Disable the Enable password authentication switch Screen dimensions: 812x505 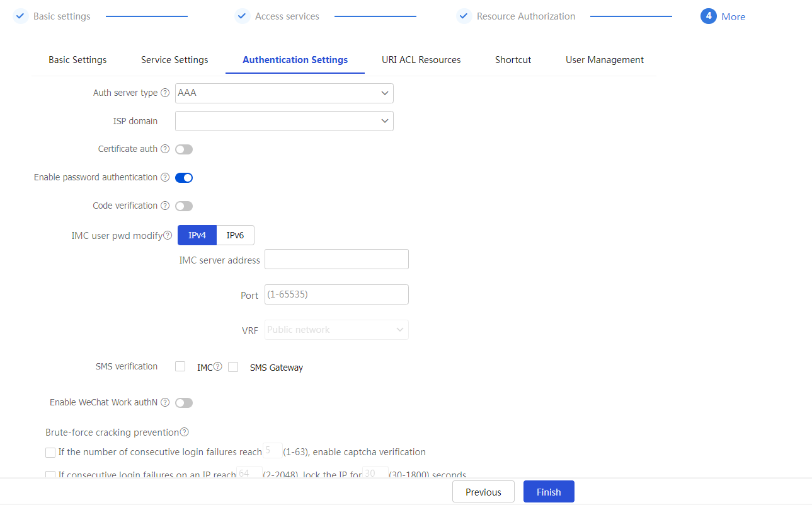184,178
